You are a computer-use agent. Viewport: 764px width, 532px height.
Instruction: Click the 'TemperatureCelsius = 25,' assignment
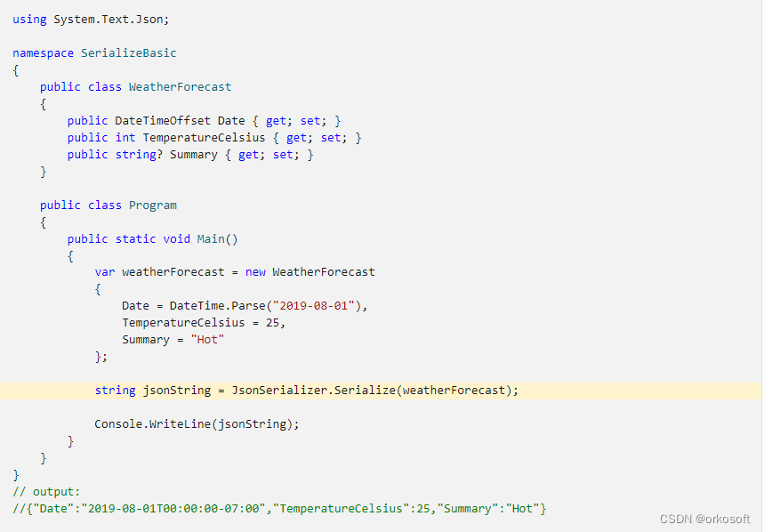tap(204, 323)
